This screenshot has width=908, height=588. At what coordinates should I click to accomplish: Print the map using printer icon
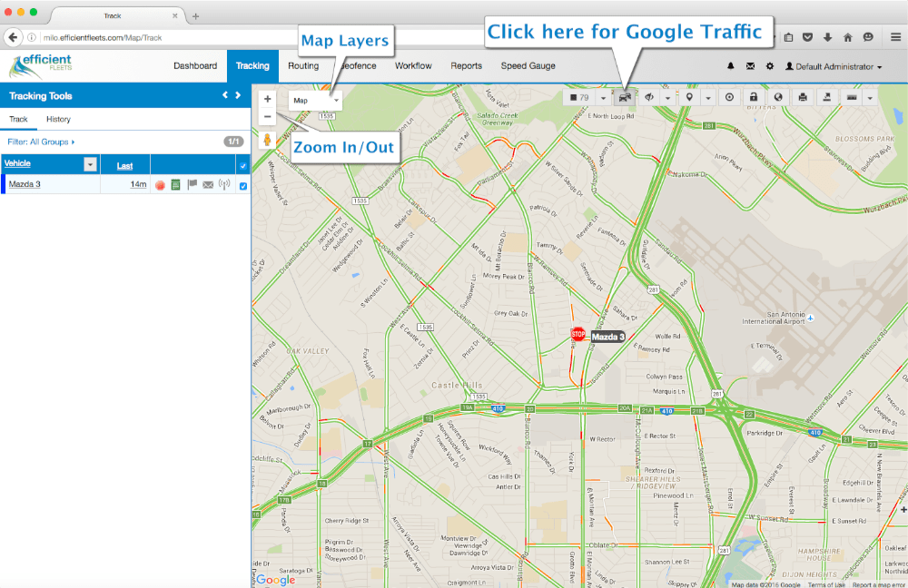click(x=802, y=97)
